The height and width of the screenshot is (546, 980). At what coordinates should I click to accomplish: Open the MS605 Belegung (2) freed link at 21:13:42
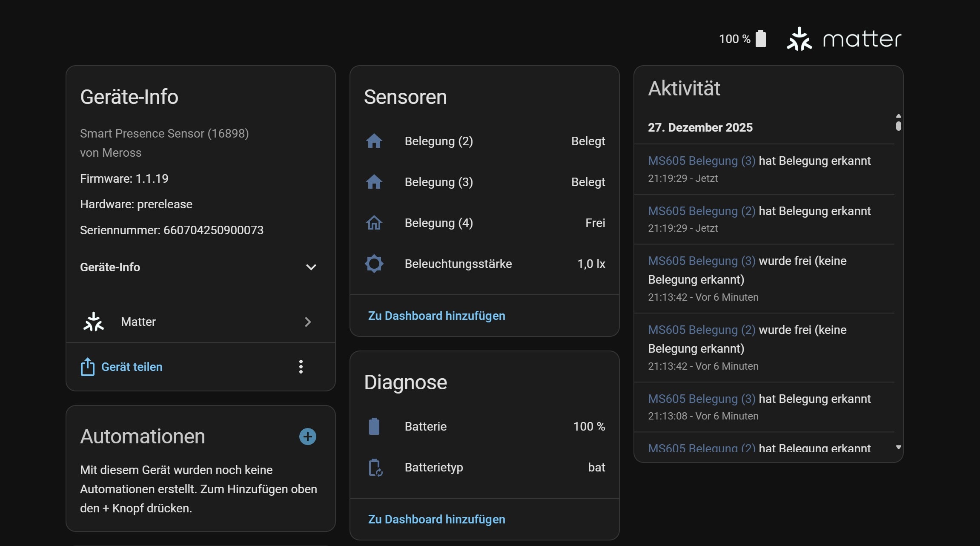701,330
